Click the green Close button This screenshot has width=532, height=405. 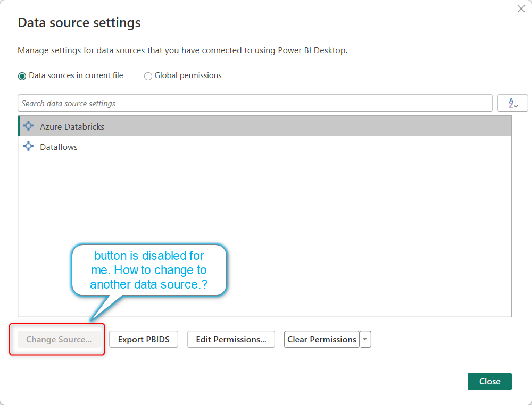[489, 381]
